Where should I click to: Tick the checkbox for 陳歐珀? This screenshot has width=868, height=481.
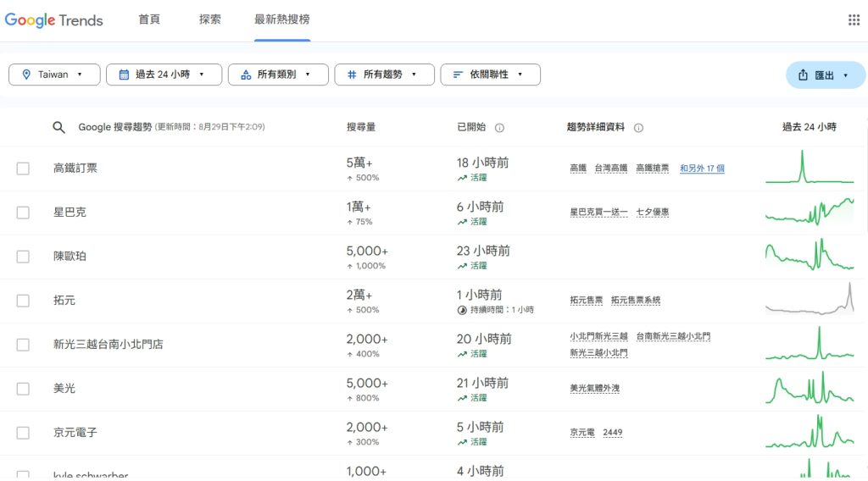pos(23,257)
